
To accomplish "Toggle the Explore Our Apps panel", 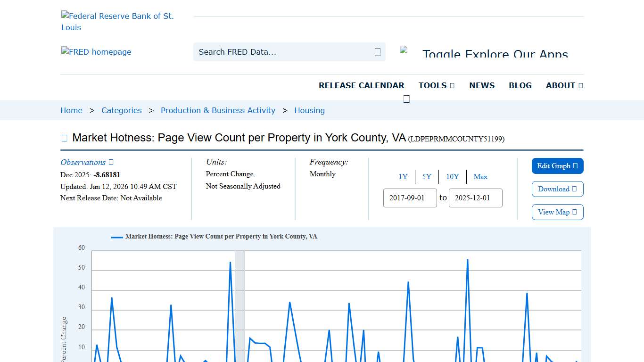I will point(495,54).
